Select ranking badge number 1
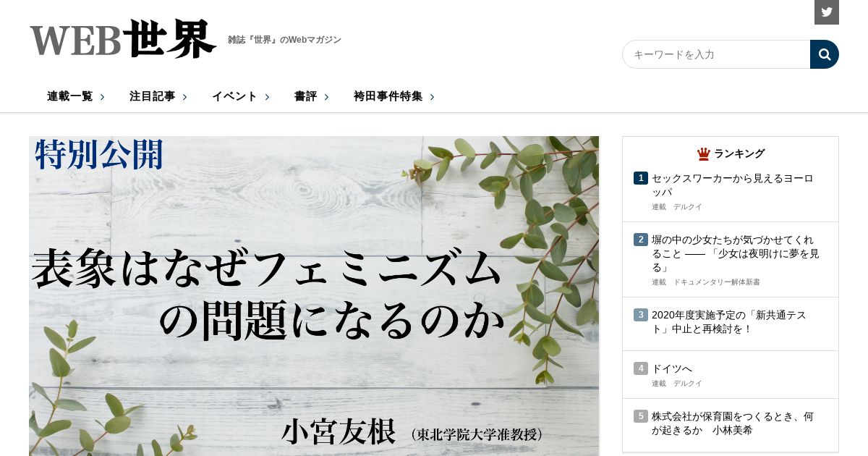Image resolution: width=868 pixels, height=456 pixels. pyautogui.click(x=641, y=178)
